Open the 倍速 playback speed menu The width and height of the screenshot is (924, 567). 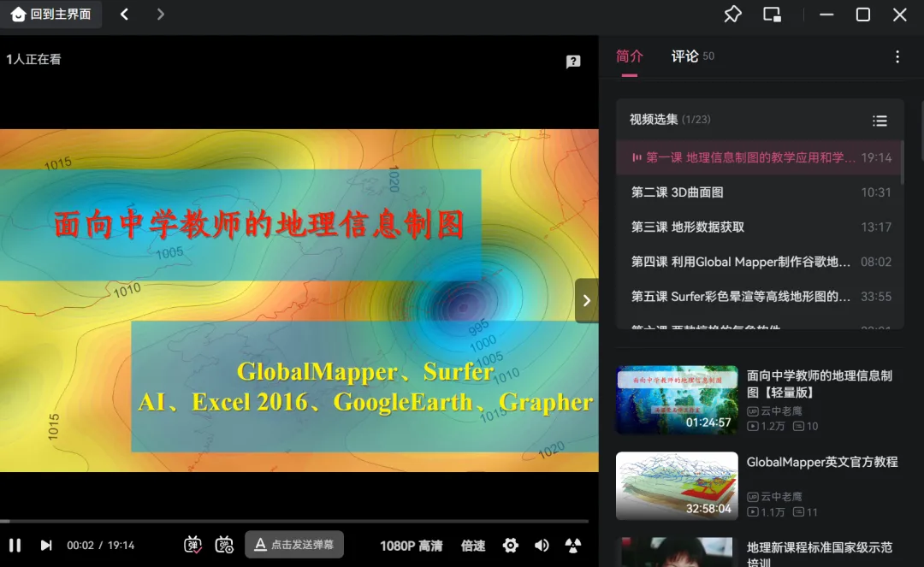473,546
